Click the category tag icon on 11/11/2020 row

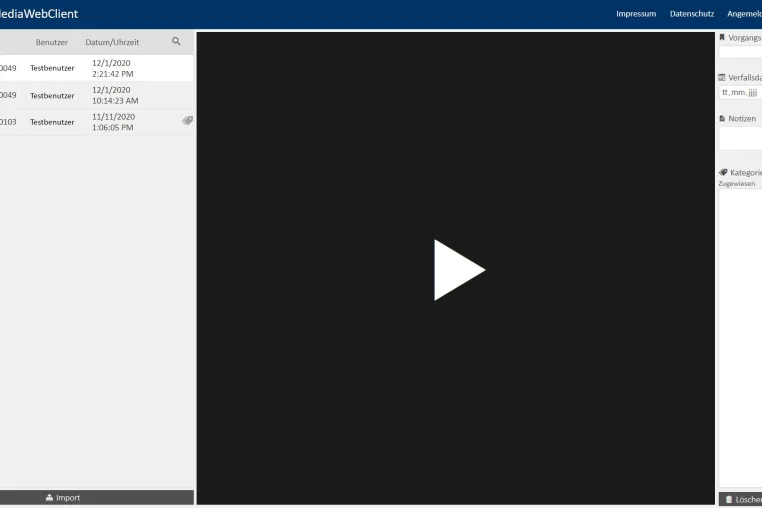point(188,121)
